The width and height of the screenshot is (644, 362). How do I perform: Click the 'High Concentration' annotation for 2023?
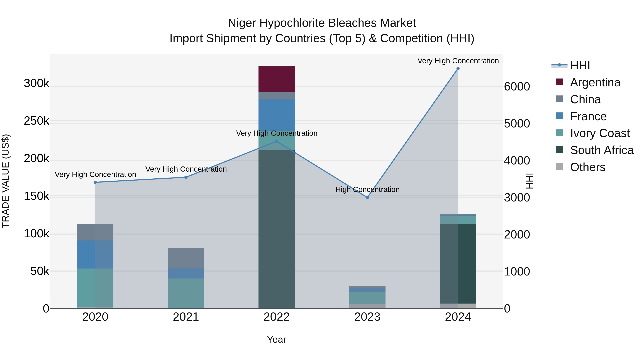(x=367, y=190)
